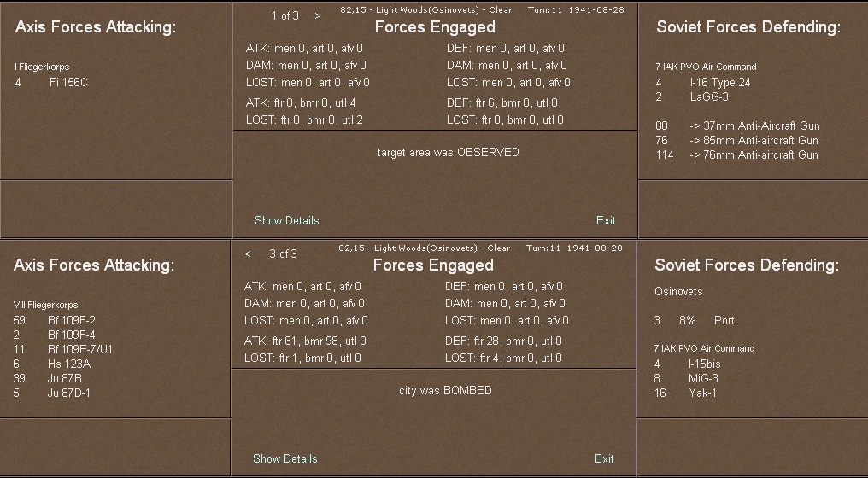Select I-16 Type 24 defender entry
The width and height of the screenshot is (868, 478).
click(x=719, y=83)
